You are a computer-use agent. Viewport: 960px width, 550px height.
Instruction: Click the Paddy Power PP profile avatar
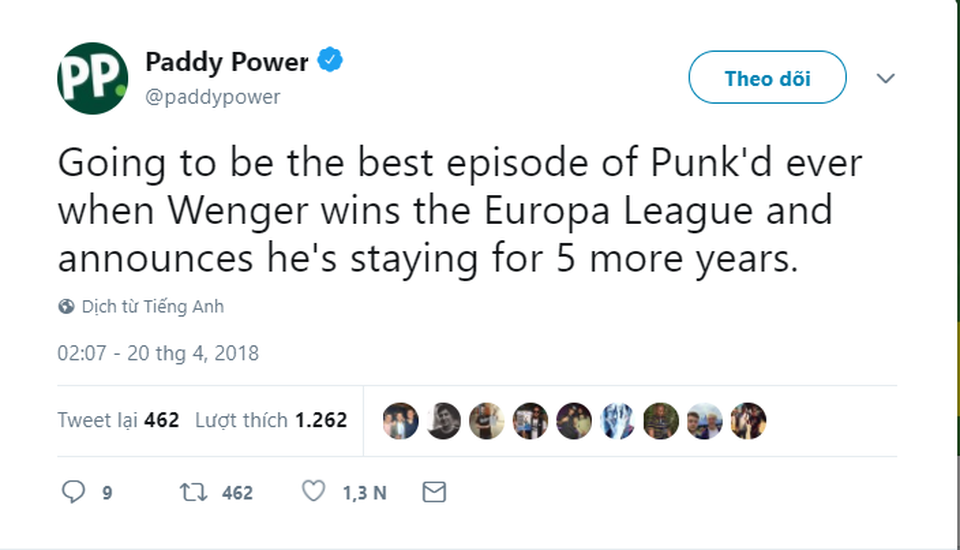coord(92,78)
